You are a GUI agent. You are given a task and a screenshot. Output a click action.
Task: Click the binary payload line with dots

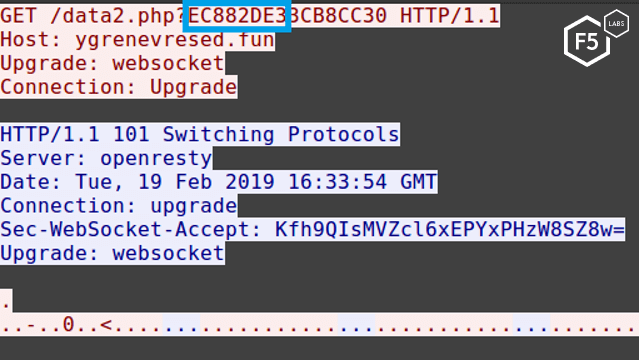coord(320,325)
